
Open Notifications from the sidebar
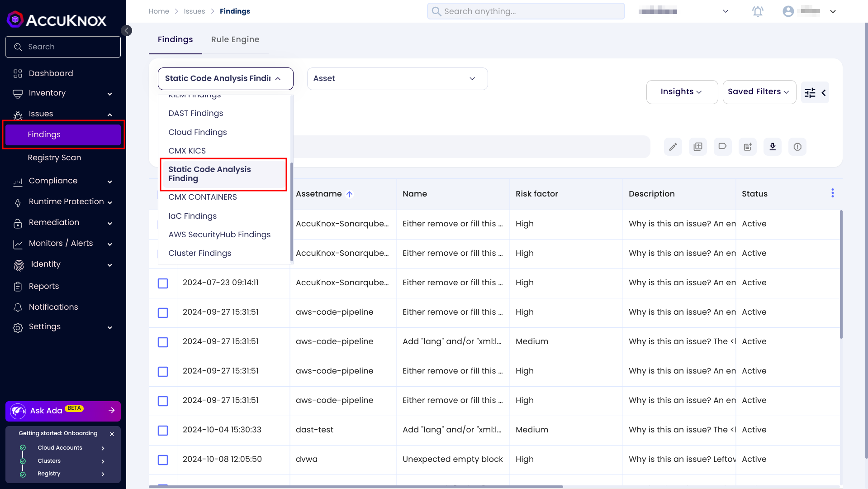53,307
